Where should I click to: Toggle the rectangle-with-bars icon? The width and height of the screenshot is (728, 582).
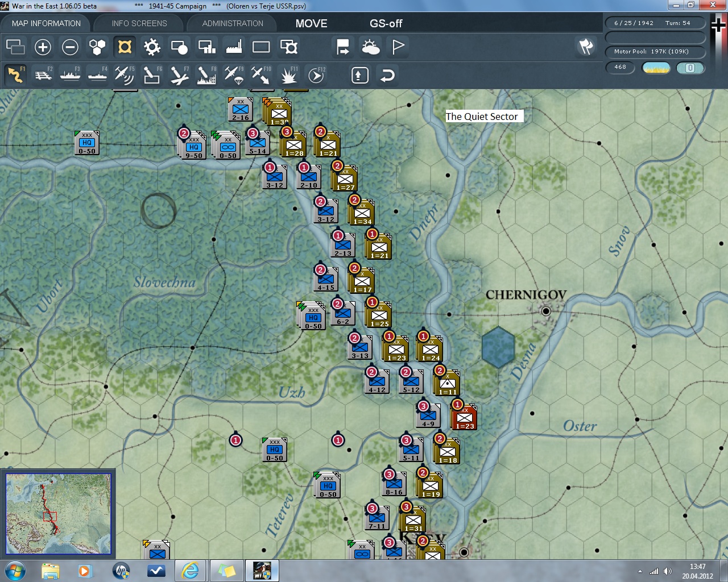206,47
